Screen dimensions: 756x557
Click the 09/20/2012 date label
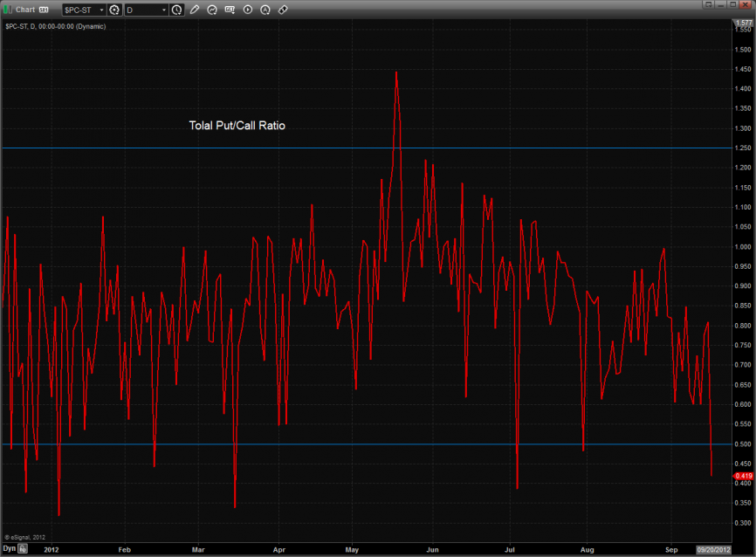coord(711,550)
